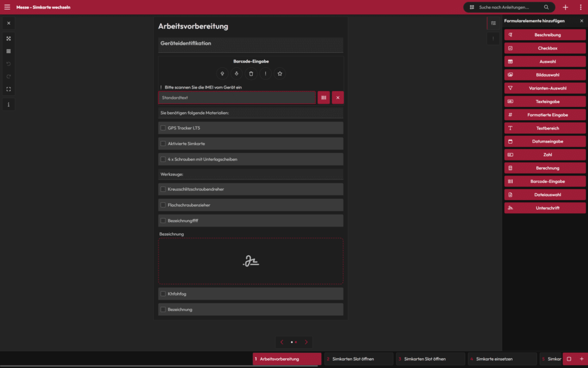Screen dimensions: 588x368
Task: Tick the Aktivierte Simkarte checkbox
Action: pyautogui.click(x=164, y=144)
